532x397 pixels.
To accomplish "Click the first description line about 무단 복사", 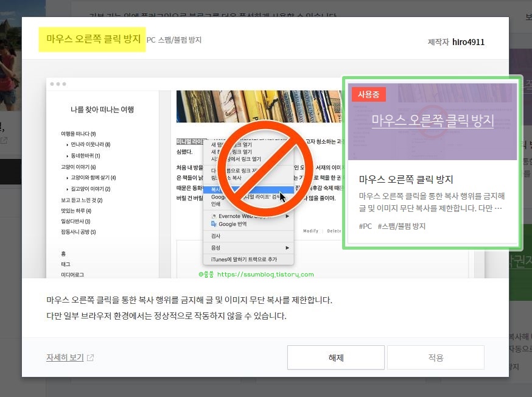I will pyautogui.click(x=189, y=300).
